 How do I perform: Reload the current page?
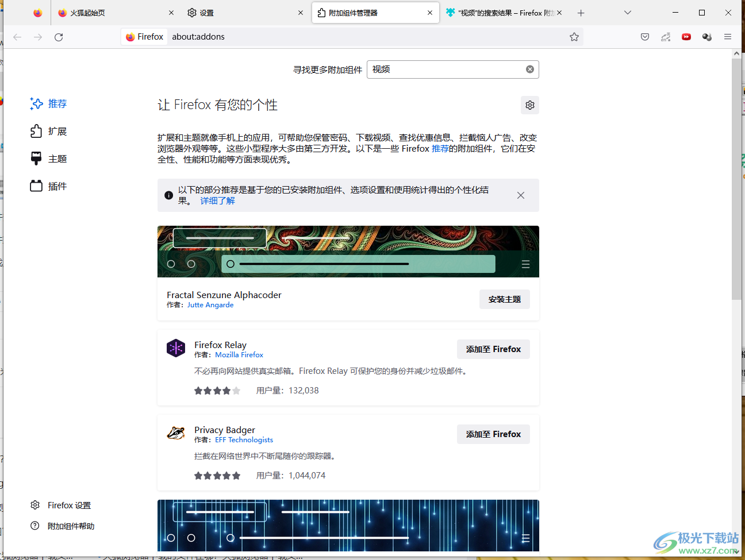(59, 37)
